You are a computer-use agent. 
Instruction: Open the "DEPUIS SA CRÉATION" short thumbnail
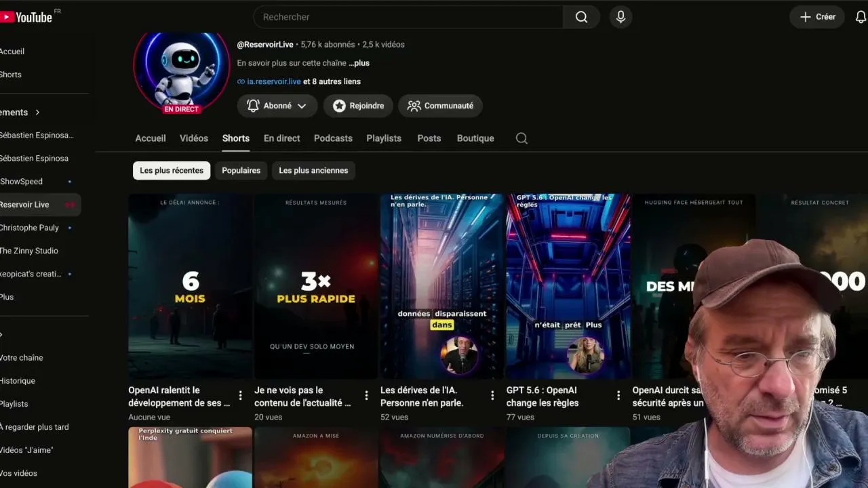[x=568, y=457]
